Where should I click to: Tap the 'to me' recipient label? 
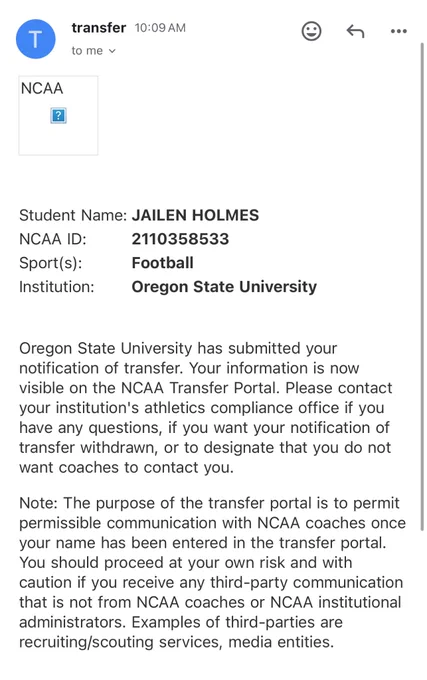coord(87,51)
